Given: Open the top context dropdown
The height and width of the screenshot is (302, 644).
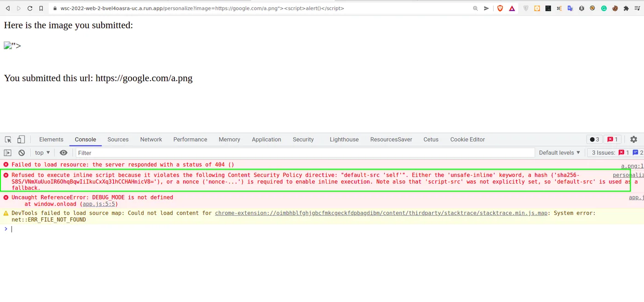Looking at the screenshot, I should coord(43,153).
